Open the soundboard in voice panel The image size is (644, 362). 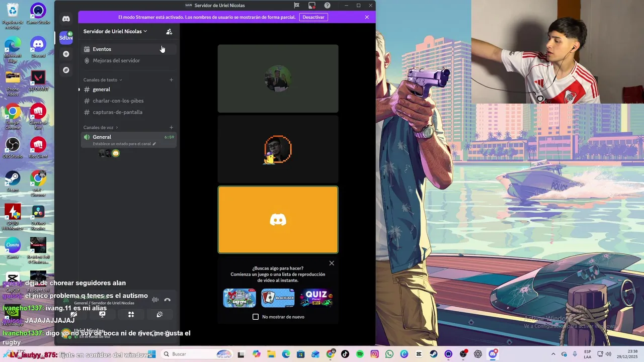(x=159, y=314)
